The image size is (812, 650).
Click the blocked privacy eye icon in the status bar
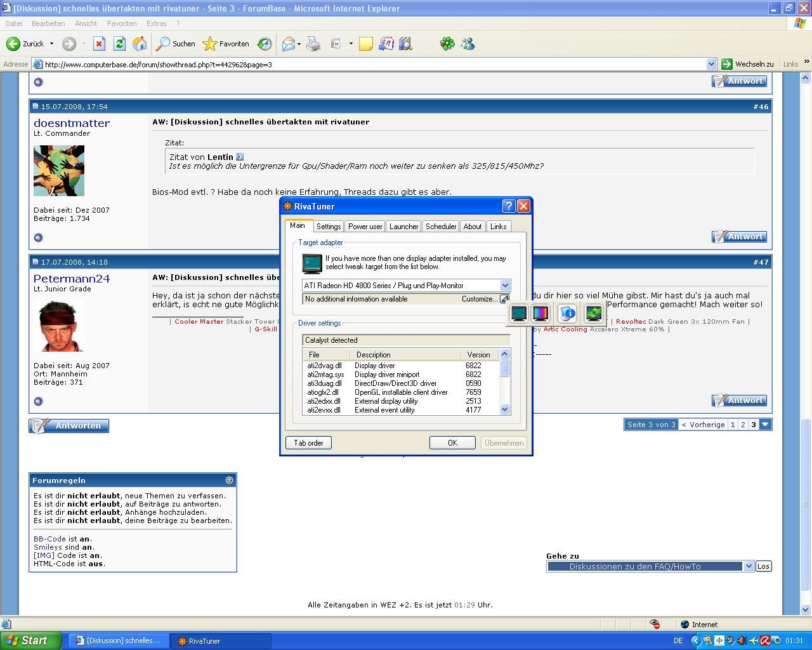tap(655, 625)
